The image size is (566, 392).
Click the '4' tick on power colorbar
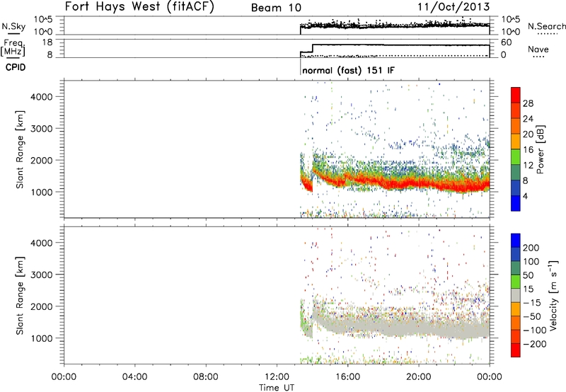coord(525,196)
